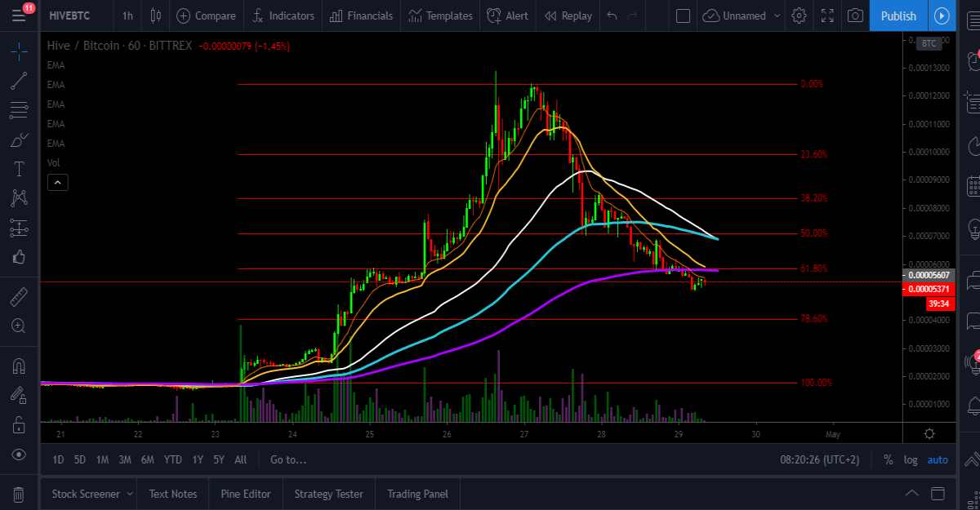The width and height of the screenshot is (980, 510).
Task: Take a chart snapshot with camera icon
Action: [x=855, y=16]
